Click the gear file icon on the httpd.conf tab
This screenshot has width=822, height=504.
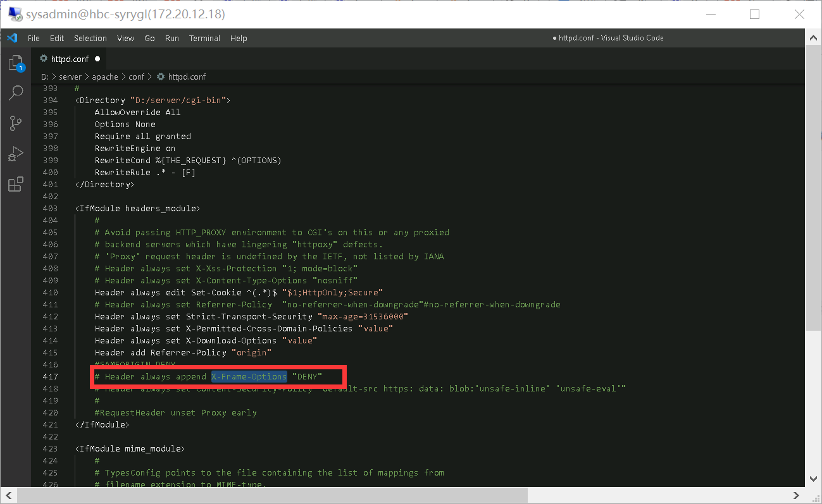click(44, 59)
